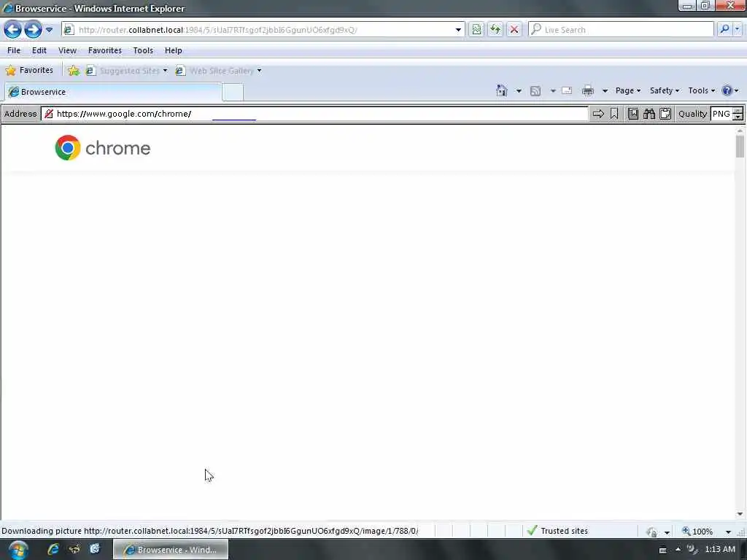Expand the IE address bar history dropdown

[x=458, y=29]
